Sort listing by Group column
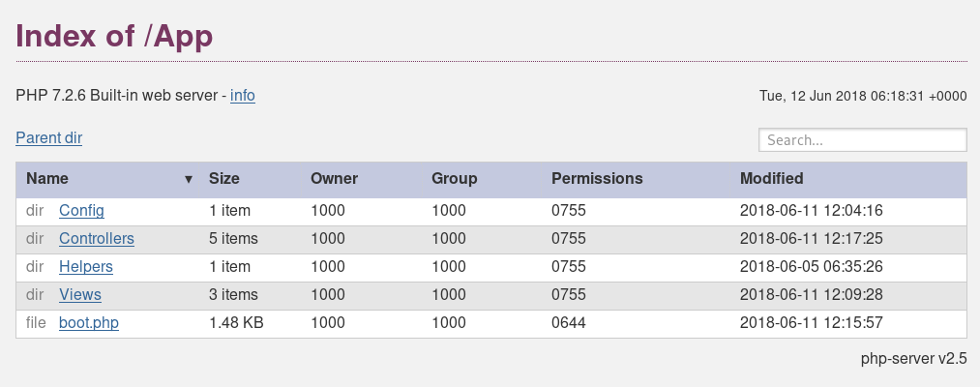Image resolution: width=980 pixels, height=387 pixels. click(454, 179)
